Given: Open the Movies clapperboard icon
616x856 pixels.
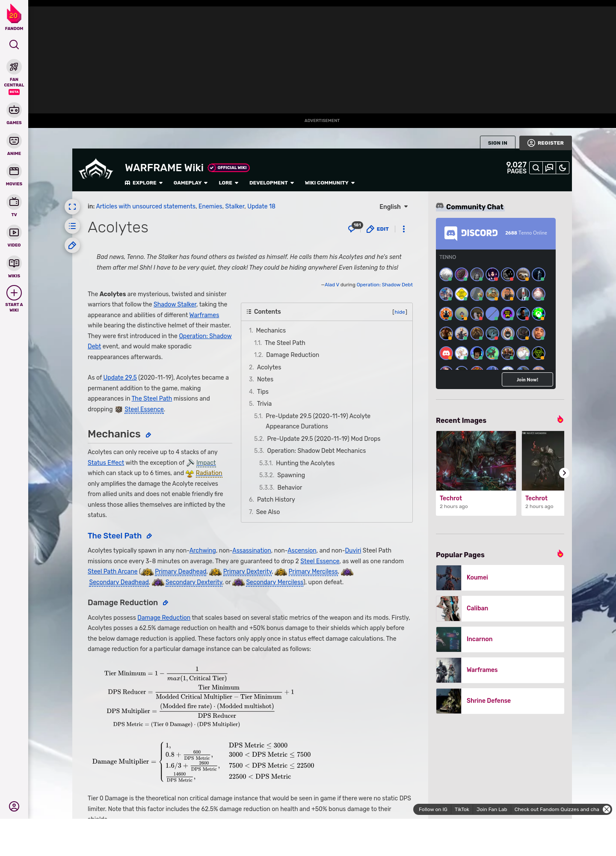Looking at the screenshot, I should click(14, 171).
